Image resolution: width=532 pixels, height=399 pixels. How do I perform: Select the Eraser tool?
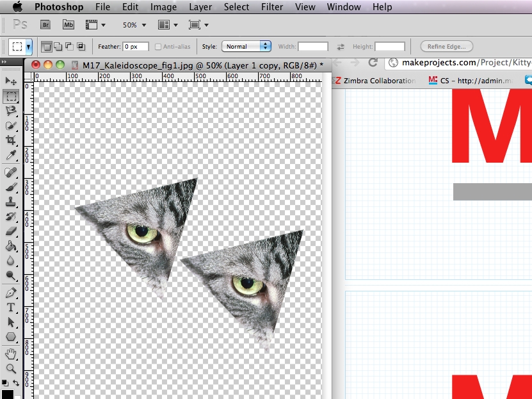tap(11, 231)
